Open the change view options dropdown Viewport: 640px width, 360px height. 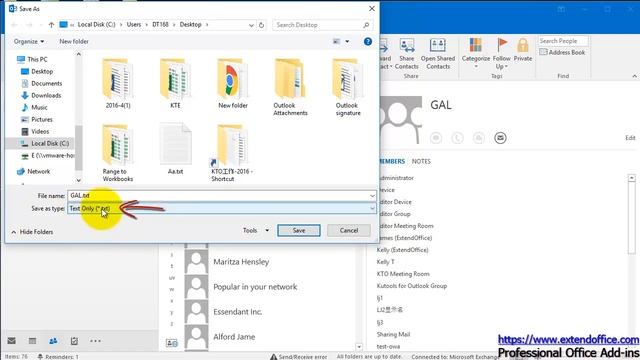coord(347,42)
